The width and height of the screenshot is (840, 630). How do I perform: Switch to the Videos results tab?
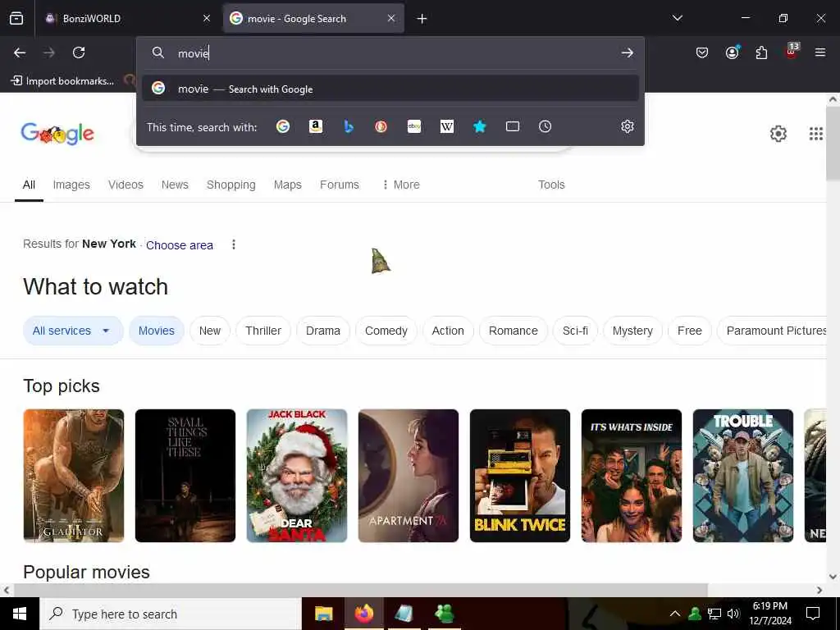coord(126,185)
